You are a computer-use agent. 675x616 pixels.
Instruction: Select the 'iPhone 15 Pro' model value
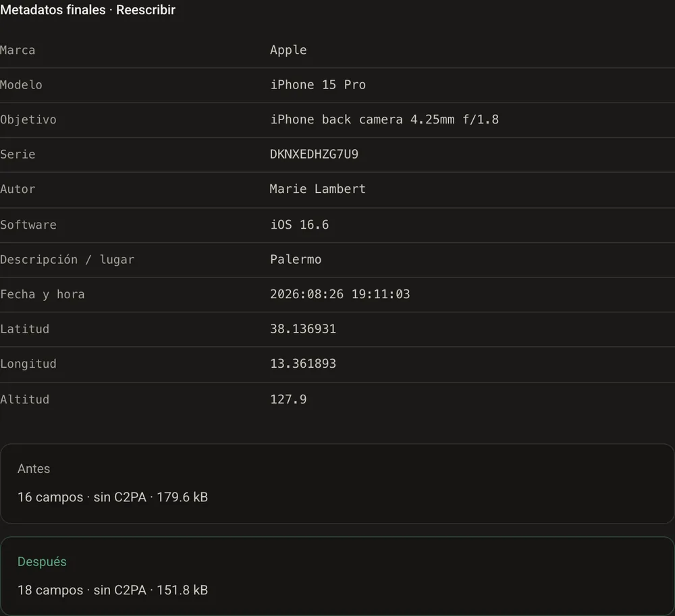click(x=318, y=85)
